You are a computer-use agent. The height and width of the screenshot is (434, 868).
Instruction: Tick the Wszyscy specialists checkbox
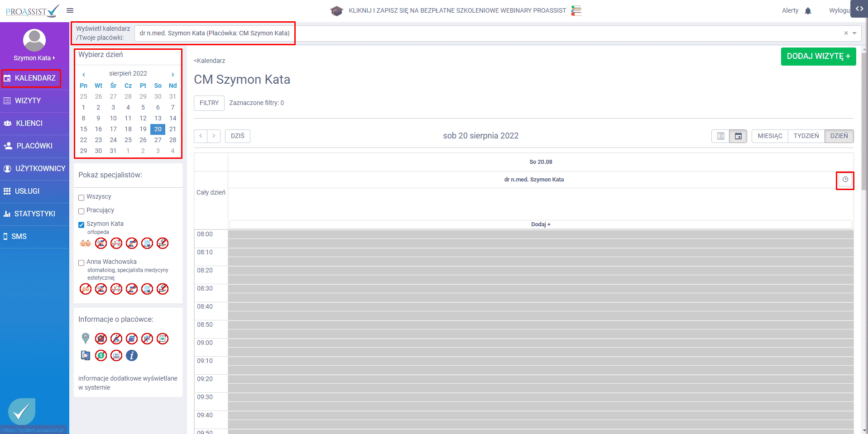pyautogui.click(x=82, y=197)
